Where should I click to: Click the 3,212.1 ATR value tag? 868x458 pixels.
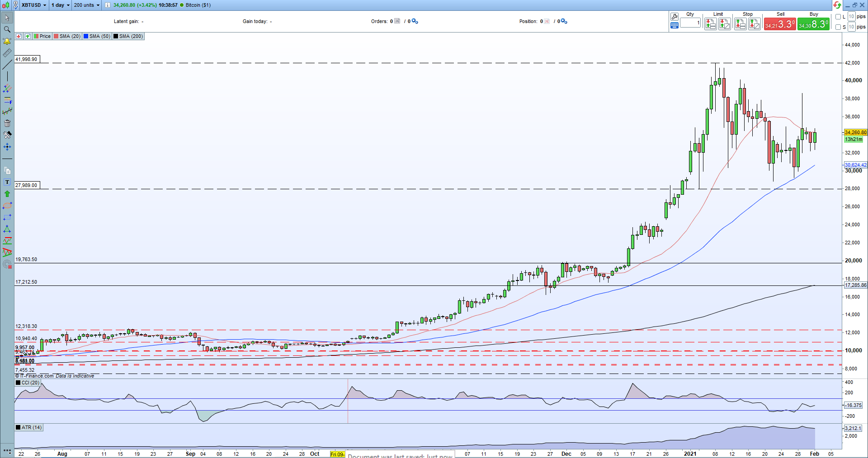point(853,428)
